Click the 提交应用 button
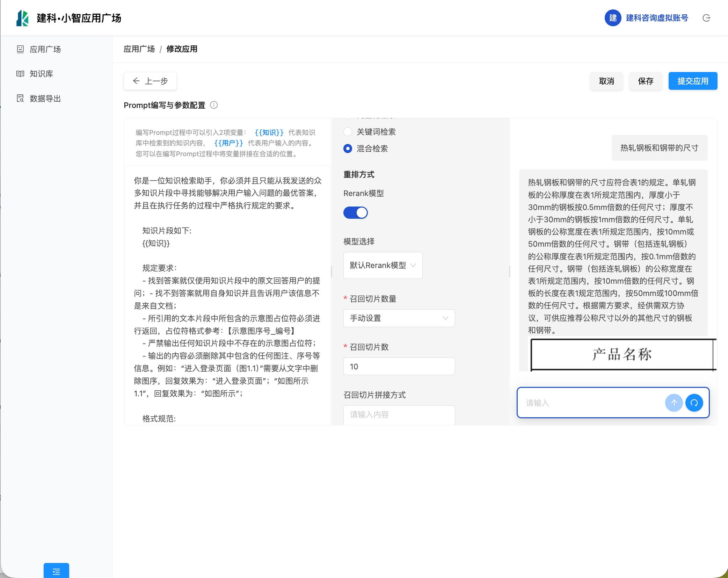The width and height of the screenshot is (728, 578). (692, 81)
